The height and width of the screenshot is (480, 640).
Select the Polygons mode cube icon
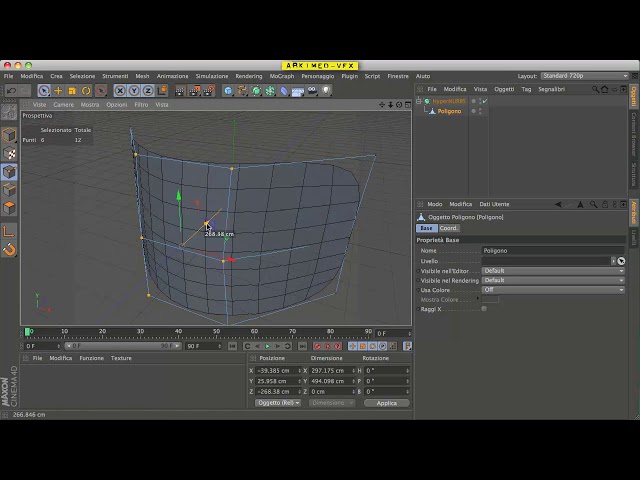pos(9,208)
